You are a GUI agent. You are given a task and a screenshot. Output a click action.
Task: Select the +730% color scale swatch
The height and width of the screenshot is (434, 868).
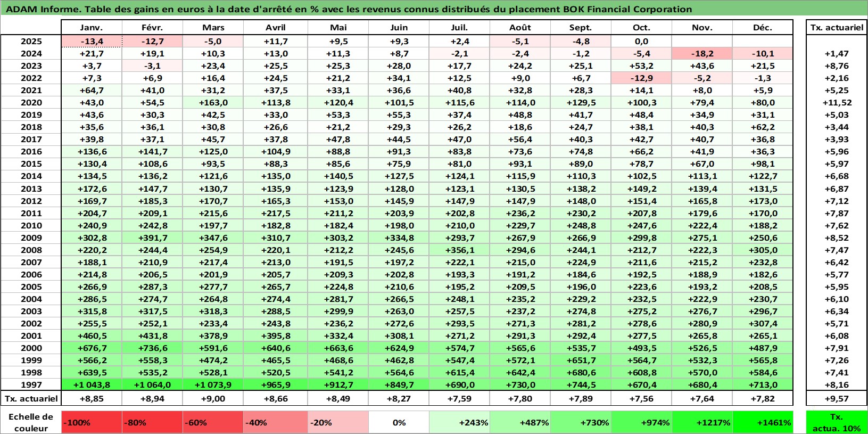[x=581, y=422]
